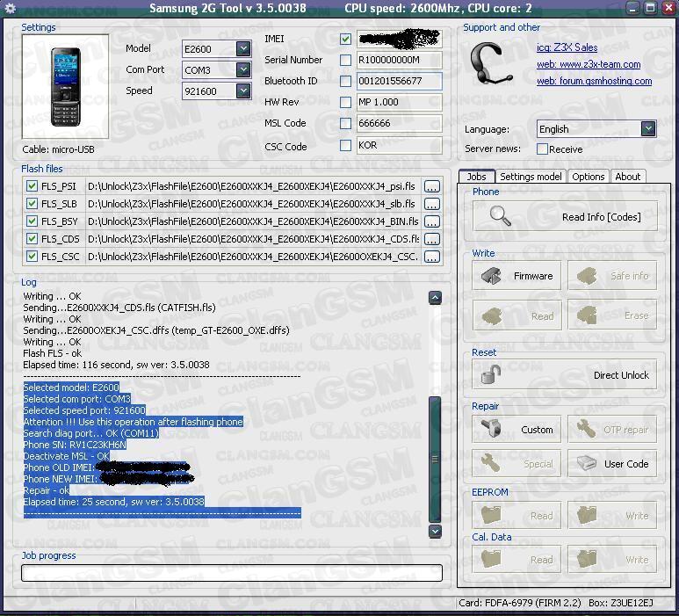This screenshot has width=679, height=616.
Task: Switch to the Jobs tab
Action: pos(476,177)
